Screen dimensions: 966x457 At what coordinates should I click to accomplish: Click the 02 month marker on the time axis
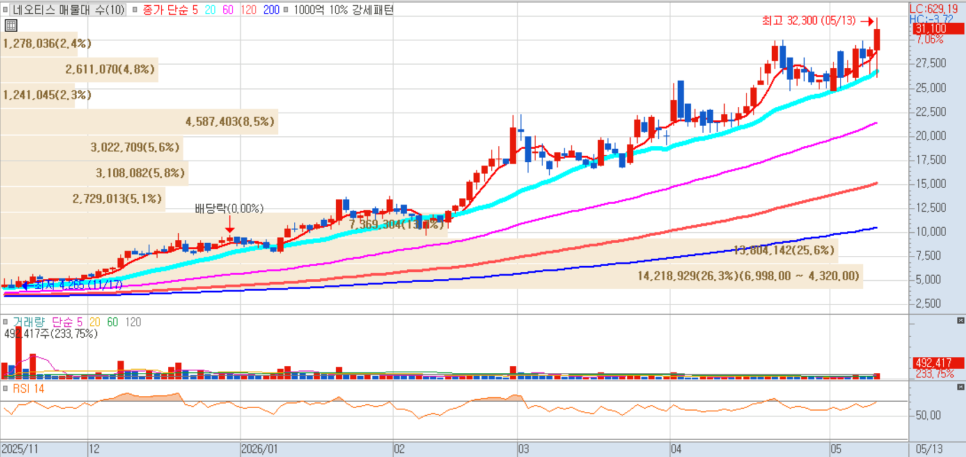(399, 449)
